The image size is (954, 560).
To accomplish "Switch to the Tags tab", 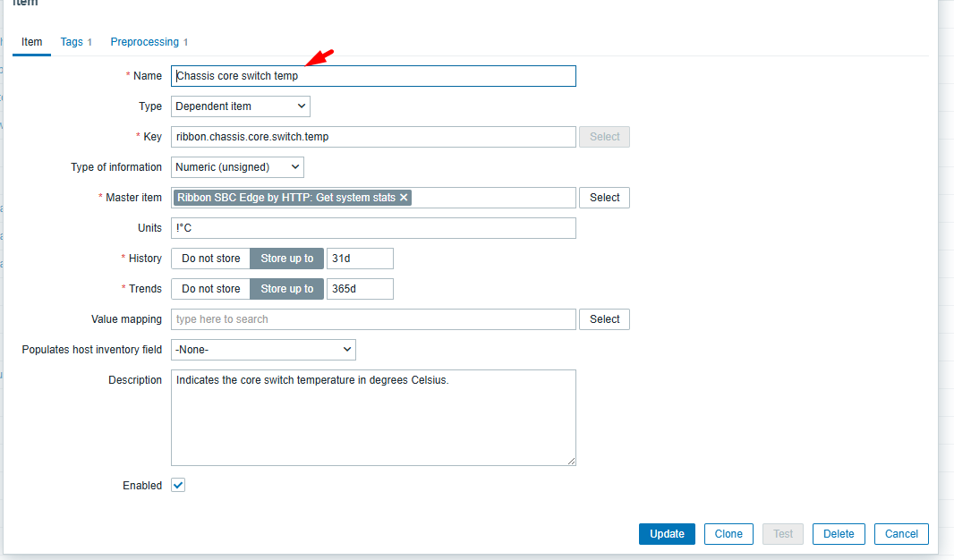I will [72, 42].
